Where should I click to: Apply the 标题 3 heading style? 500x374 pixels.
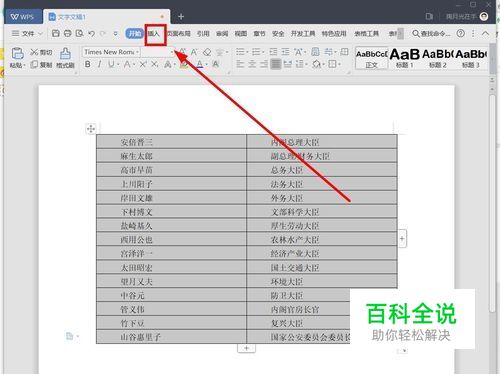[x=471, y=58]
